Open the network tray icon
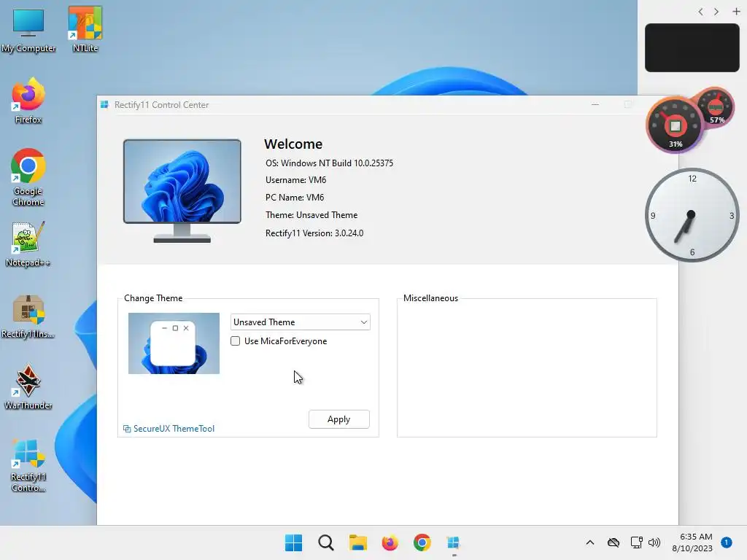The height and width of the screenshot is (560, 747). (x=636, y=542)
